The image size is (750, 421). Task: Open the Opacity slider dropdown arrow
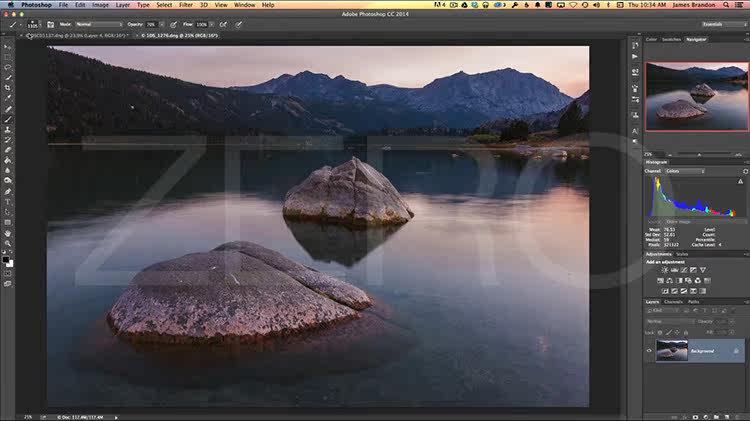tap(162, 24)
